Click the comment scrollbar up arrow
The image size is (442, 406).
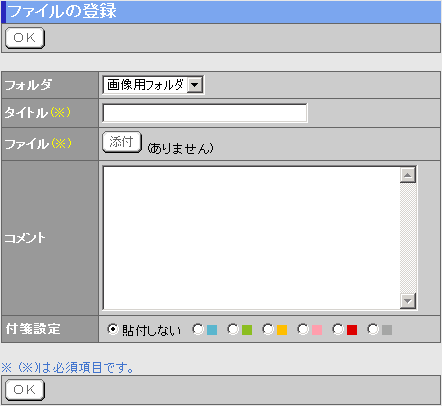tap(408, 175)
